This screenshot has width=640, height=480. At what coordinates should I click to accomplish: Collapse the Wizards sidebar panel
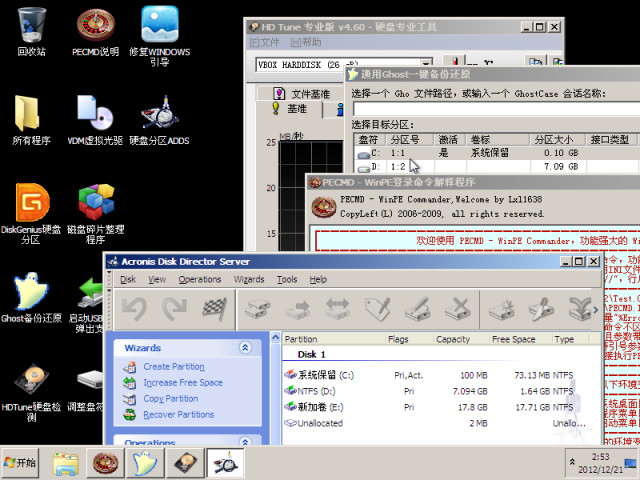click(x=245, y=348)
